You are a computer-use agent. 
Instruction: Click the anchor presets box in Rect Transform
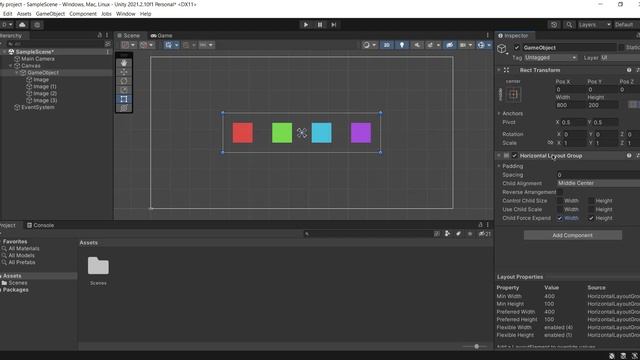pyautogui.click(x=513, y=94)
